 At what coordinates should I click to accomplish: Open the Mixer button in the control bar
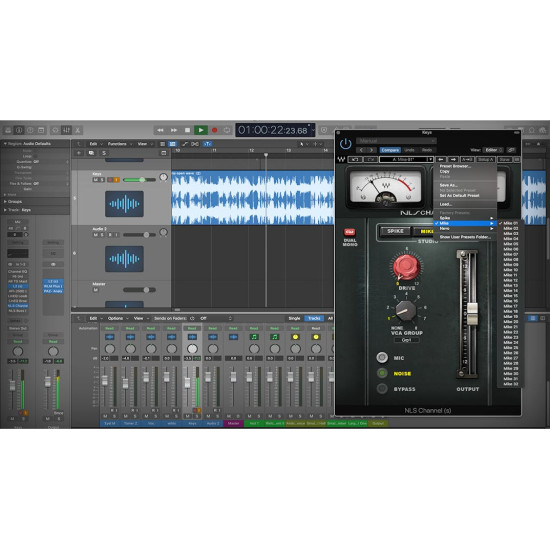pos(66,130)
